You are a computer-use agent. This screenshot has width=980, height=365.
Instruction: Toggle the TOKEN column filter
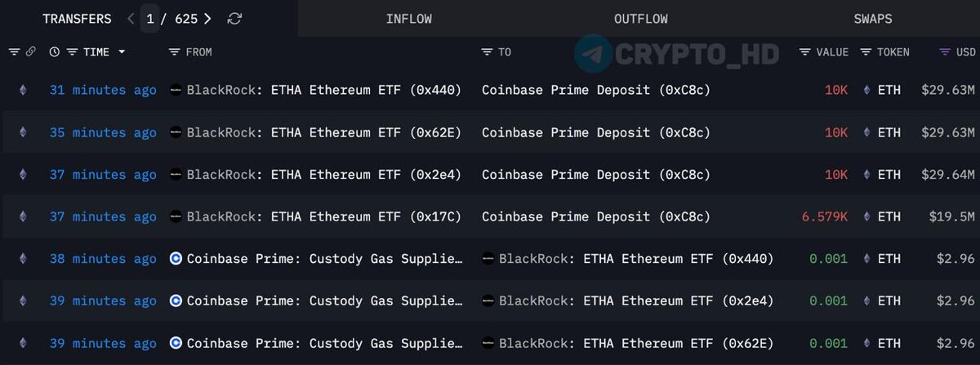point(866,51)
